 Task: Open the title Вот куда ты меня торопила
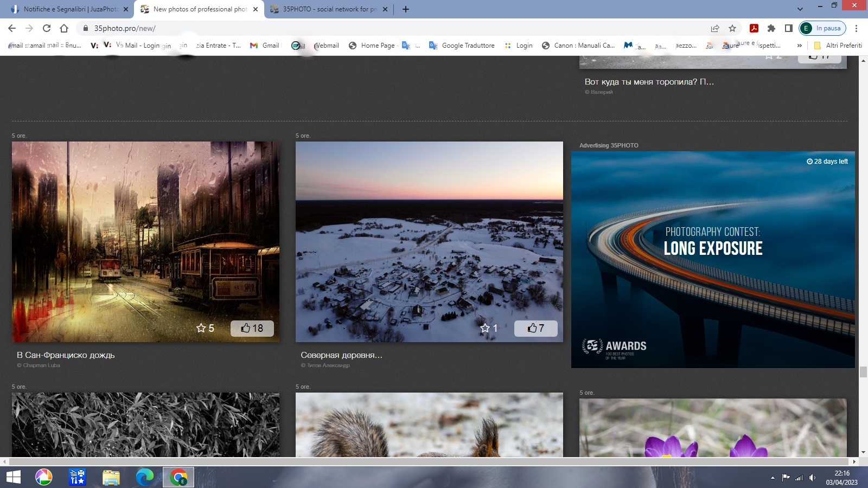(x=649, y=82)
